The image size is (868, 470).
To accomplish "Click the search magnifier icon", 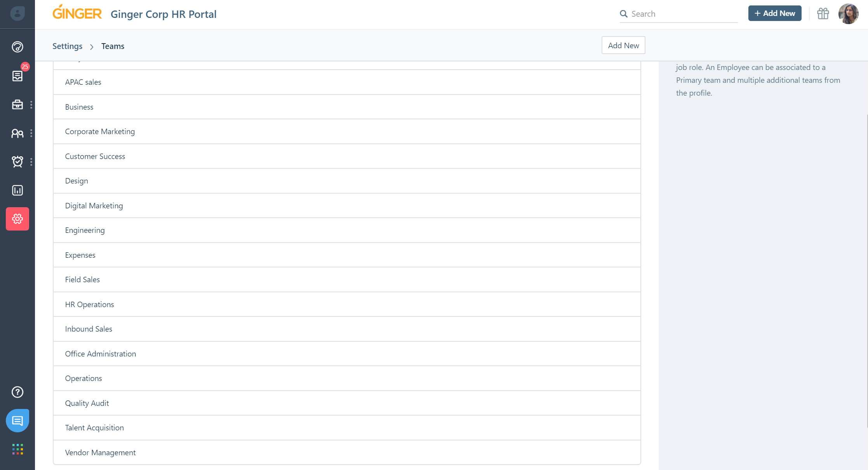I will (624, 14).
